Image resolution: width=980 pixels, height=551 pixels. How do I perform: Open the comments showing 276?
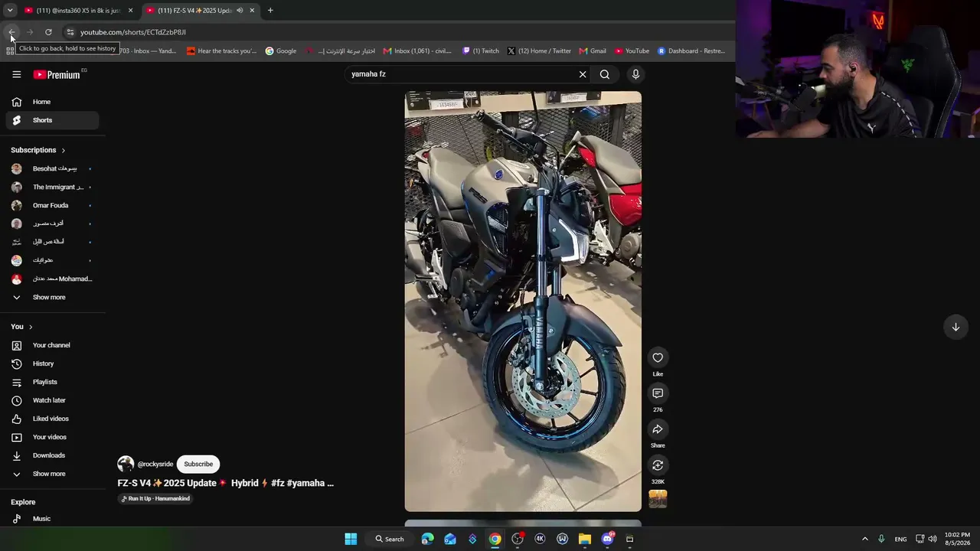658,393
